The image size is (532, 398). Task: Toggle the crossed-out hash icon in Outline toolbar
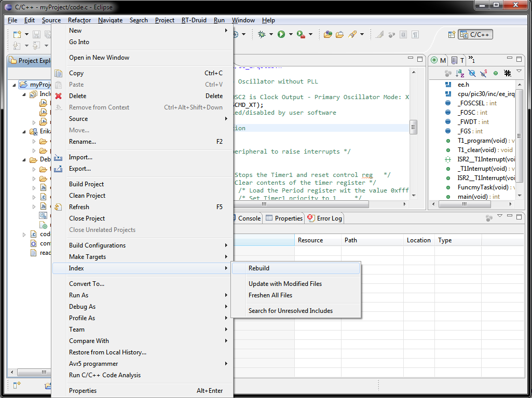tap(508, 73)
